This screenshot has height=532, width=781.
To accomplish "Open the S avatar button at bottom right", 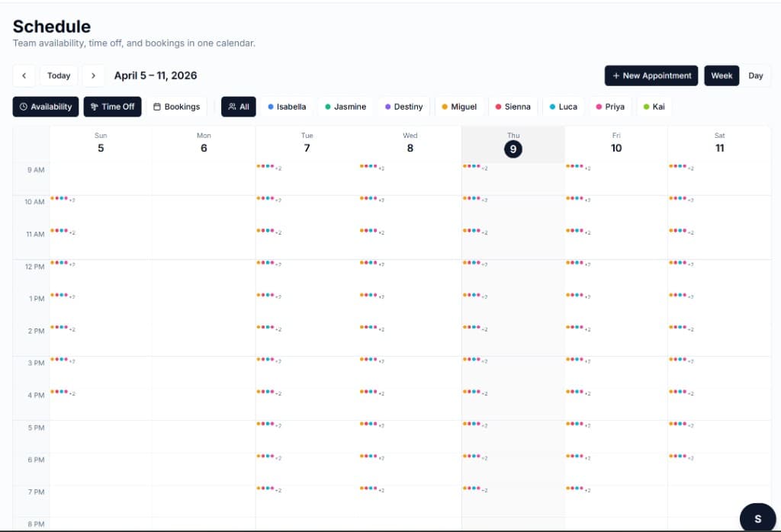I will click(x=757, y=517).
